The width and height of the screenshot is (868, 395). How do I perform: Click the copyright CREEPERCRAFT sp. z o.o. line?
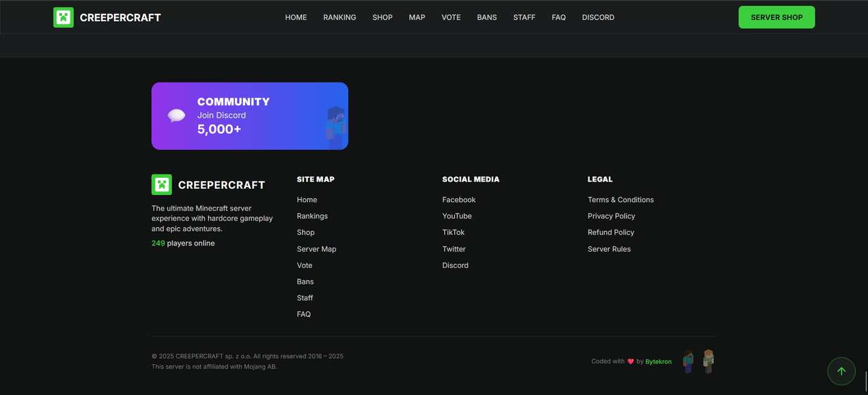click(x=247, y=356)
